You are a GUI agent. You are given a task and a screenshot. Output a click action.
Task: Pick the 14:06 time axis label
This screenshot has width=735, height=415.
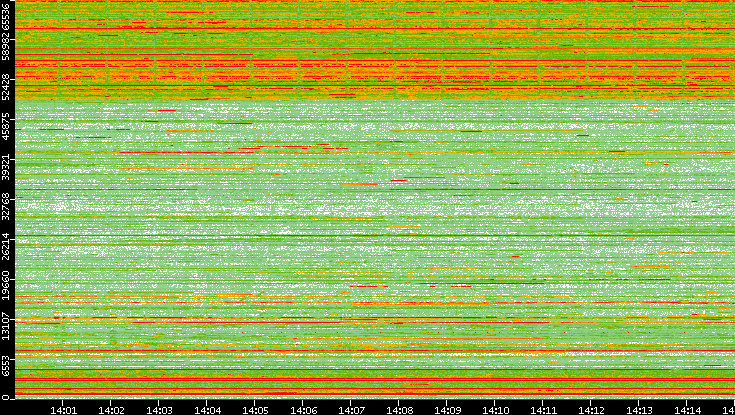(303, 410)
